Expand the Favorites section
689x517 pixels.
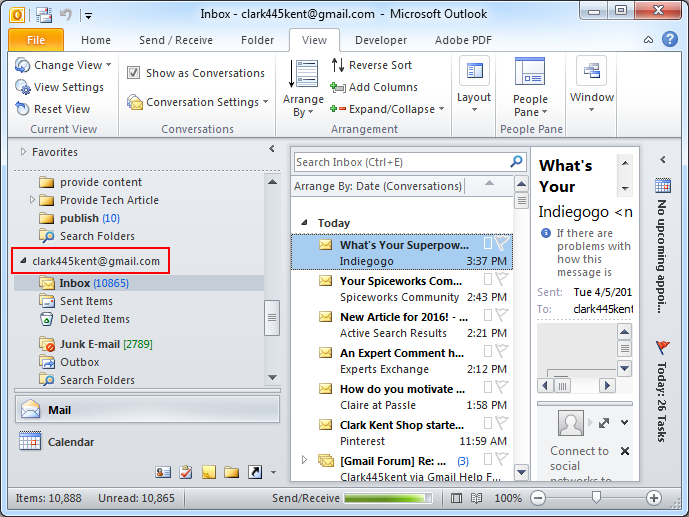(23, 152)
